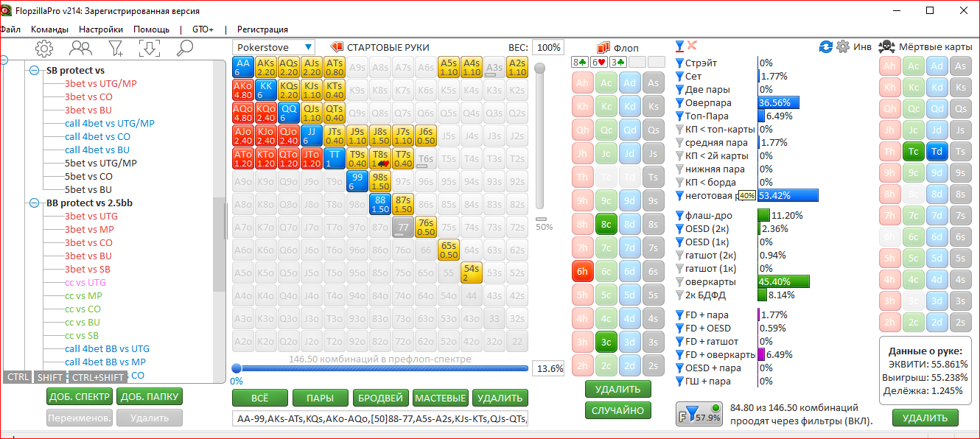Toggle the неготовая рука filter funnel
Image resolution: width=980 pixels, height=439 pixels.
tap(679, 196)
